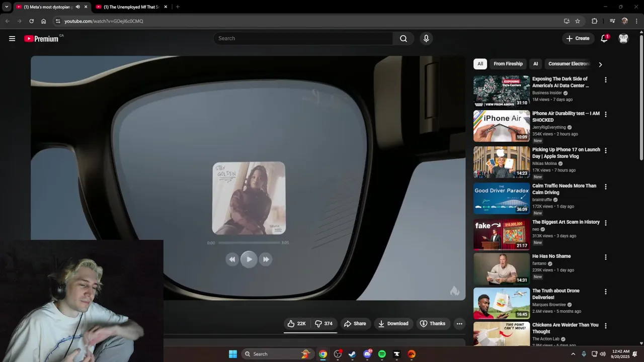Viewport: 644px width, 362px height.
Task: Expand Chrome tab search dropdown arrow
Action: (7, 7)
